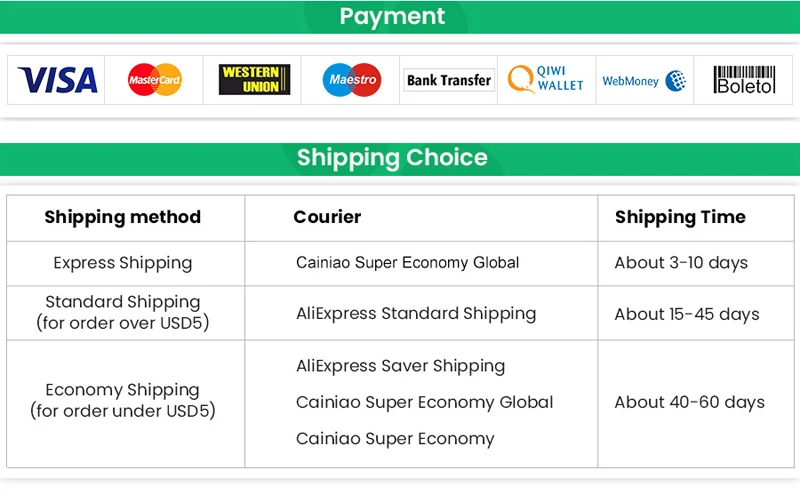Click the Shipping Time column header
This screenshot has width=800, height=502.
(x=680, y=217)
